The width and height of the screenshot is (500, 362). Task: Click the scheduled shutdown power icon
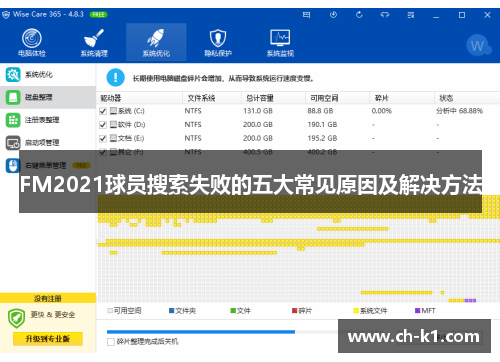tap(333, 15)
